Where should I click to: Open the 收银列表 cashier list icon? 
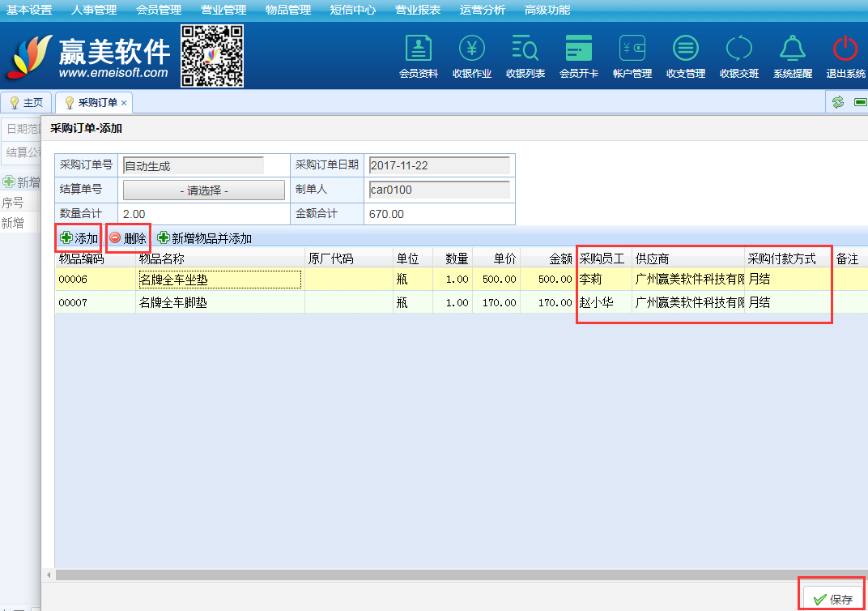[x=525, y=49]
